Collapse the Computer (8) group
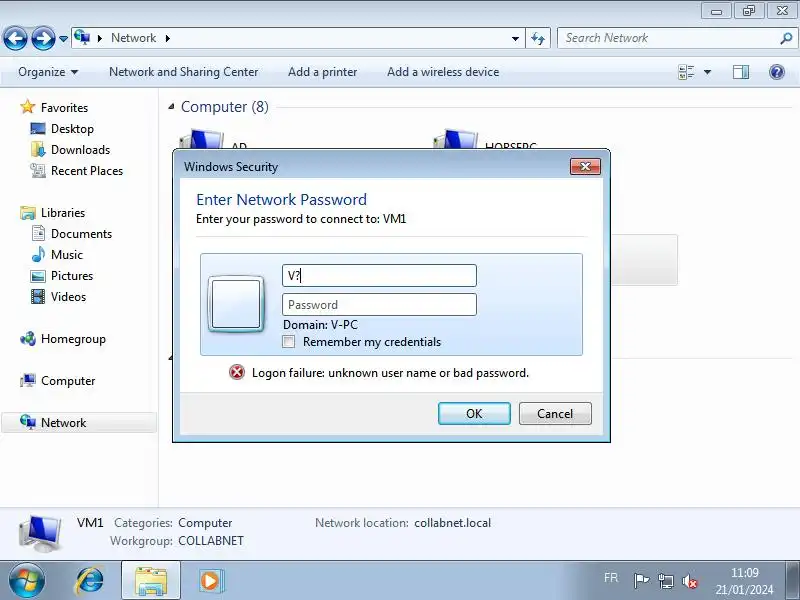The width and height of the screenshot is (800, 600). point(171,107)
